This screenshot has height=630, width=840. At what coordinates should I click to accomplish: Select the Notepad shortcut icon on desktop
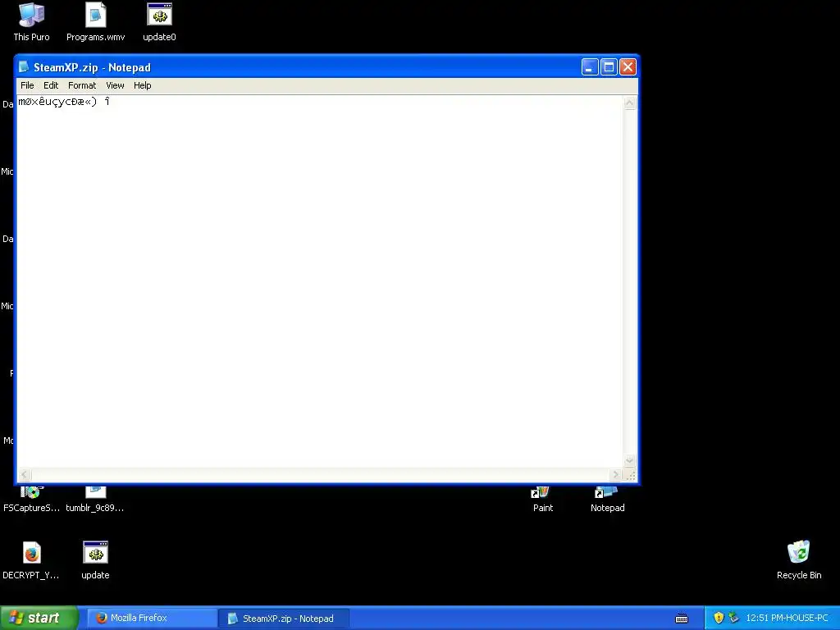(608, 500)
